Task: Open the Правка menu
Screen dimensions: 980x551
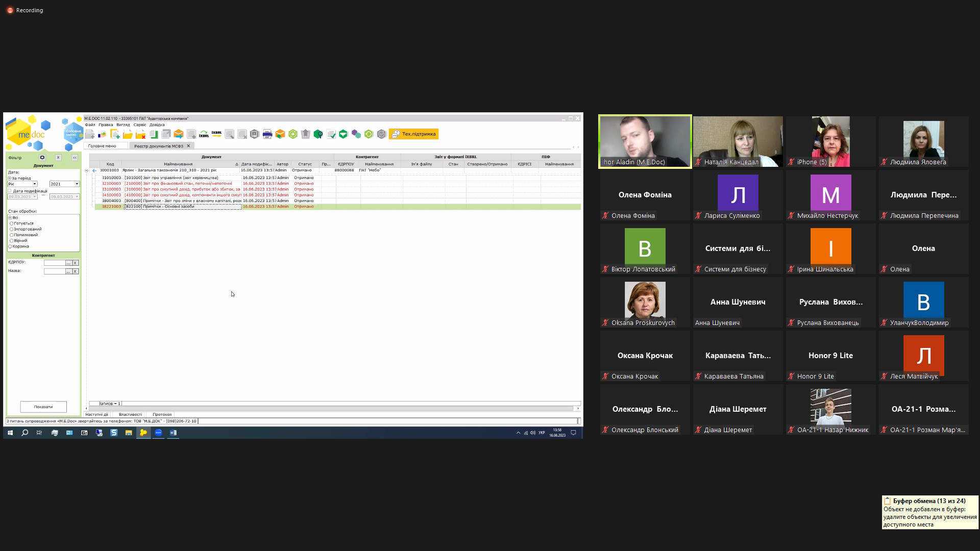Action: [106, 125]
